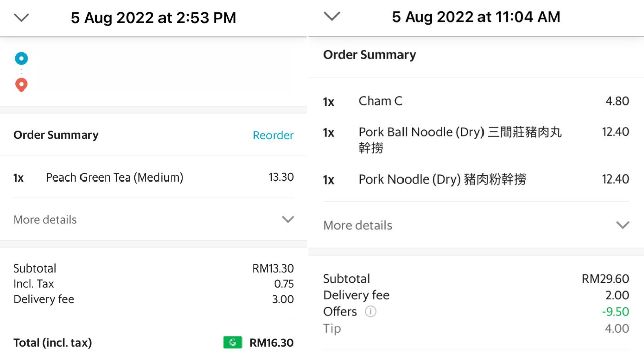Tap the More details label in the left order

pos(45,220)
